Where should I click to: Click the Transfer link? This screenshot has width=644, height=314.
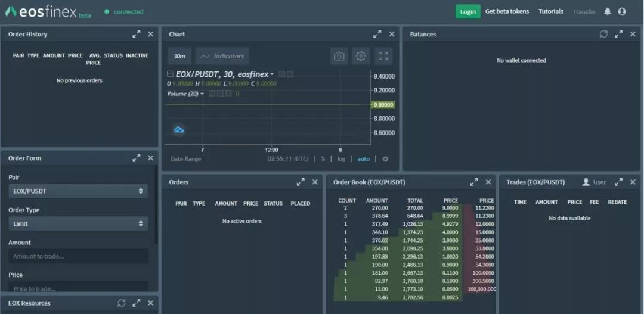click(584, 11)
